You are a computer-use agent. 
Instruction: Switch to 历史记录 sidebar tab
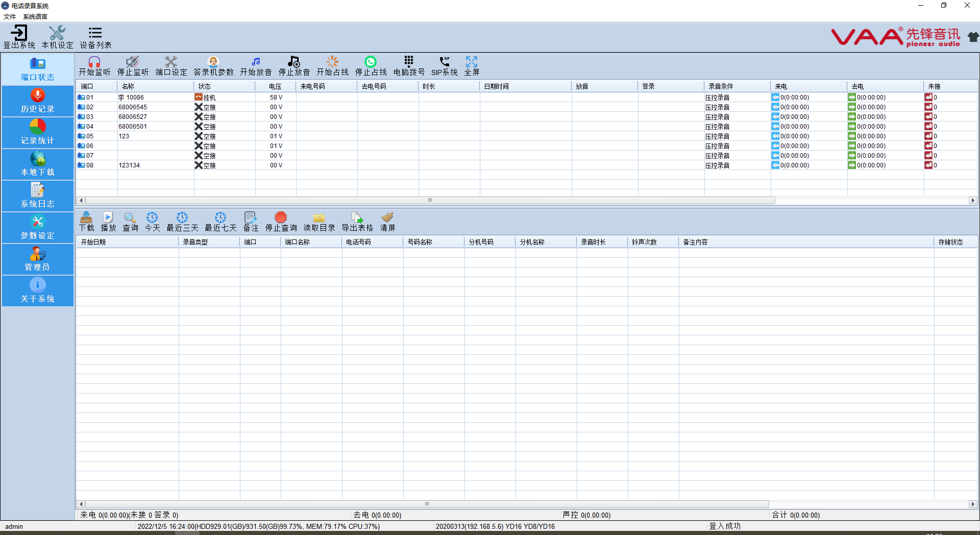37,101
